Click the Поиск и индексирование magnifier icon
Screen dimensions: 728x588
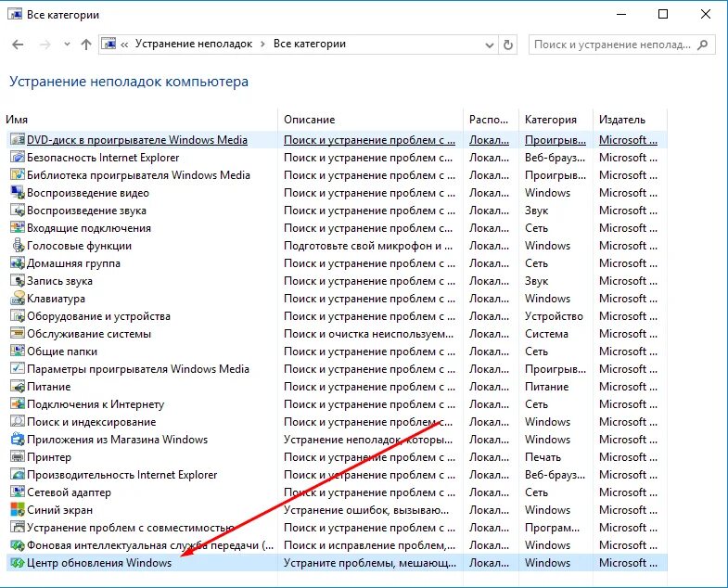[x=18, y=422]
